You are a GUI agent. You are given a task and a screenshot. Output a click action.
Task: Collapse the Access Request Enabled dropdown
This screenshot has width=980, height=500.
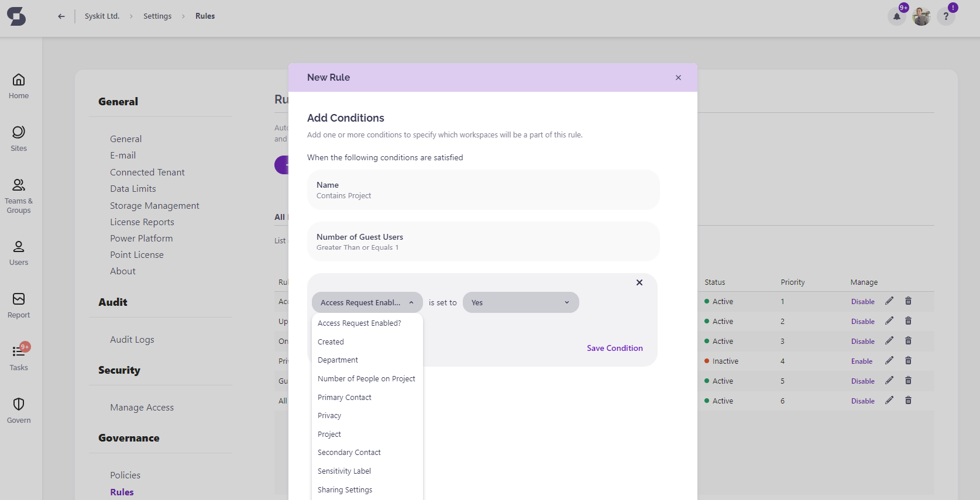click(x=367, y=302)
